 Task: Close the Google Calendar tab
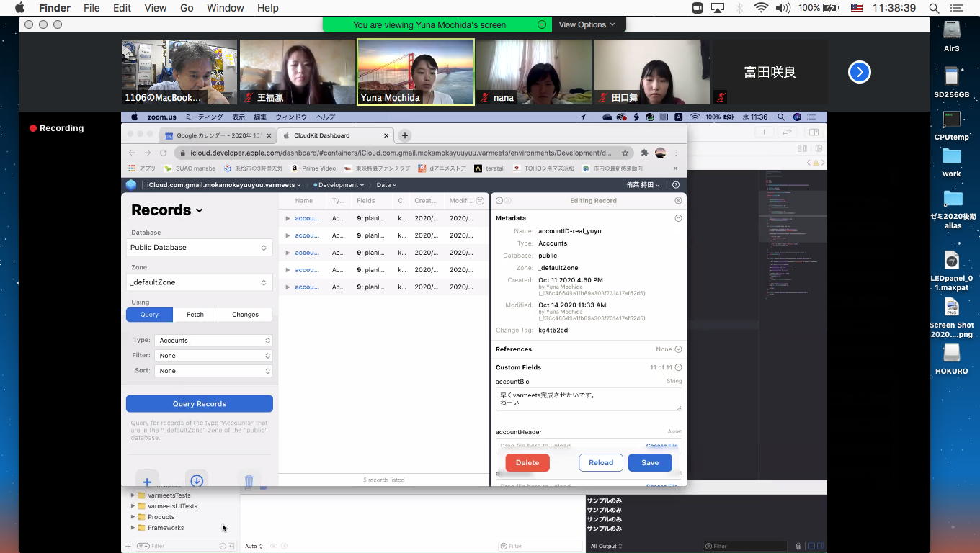pos(269,135)
